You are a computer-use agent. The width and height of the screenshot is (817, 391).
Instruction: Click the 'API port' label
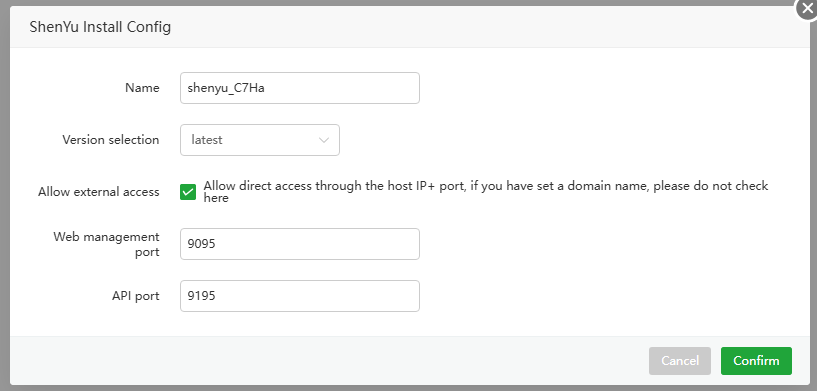pos(135,296)
